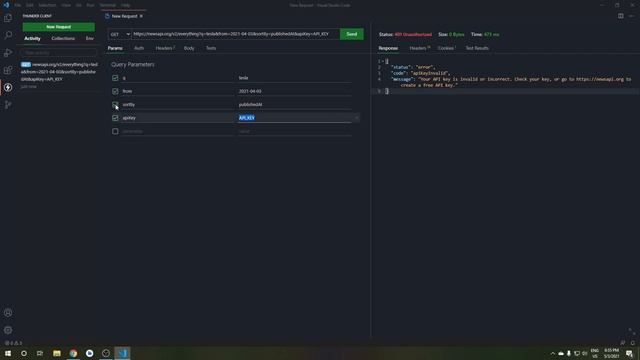Switch to the response Headers tab
Image resolution: width=640 pixels, height=360 pixels.
(420, 48)
